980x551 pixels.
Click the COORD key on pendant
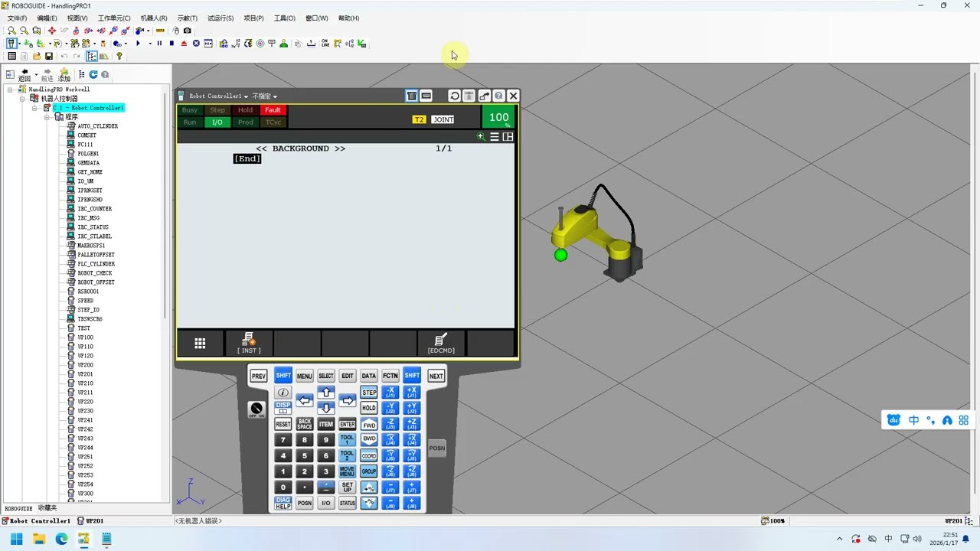[x=369, y=456]
